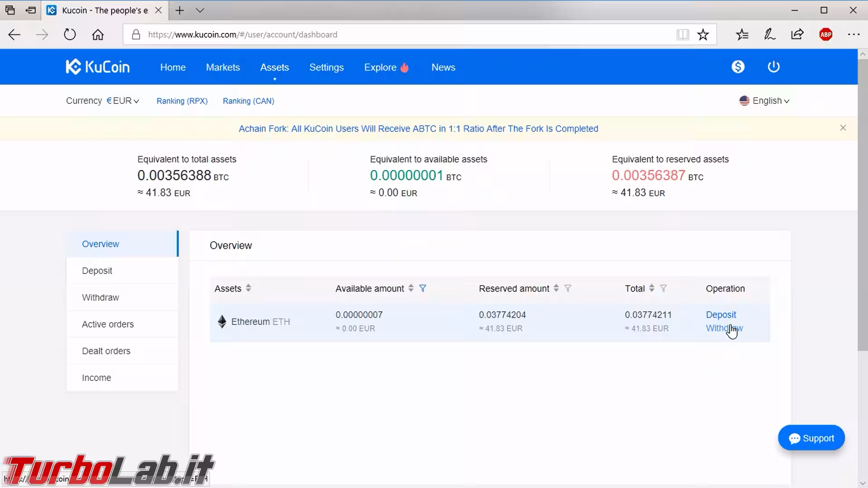This screenshot has width=868, height=488.
Task: Toggle the Reserved amount filter icon
Action: coord(568,288)
